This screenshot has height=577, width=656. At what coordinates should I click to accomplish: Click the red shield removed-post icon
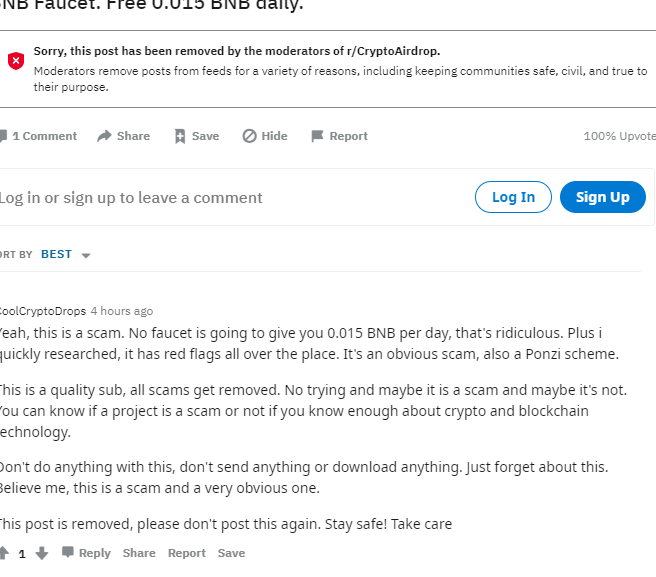[x=16, y=61]
